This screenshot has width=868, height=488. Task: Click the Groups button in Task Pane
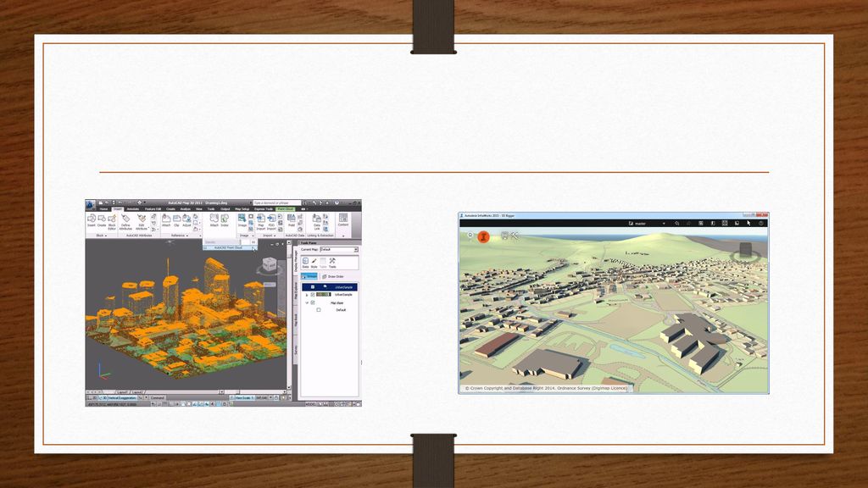coord(309,276)
